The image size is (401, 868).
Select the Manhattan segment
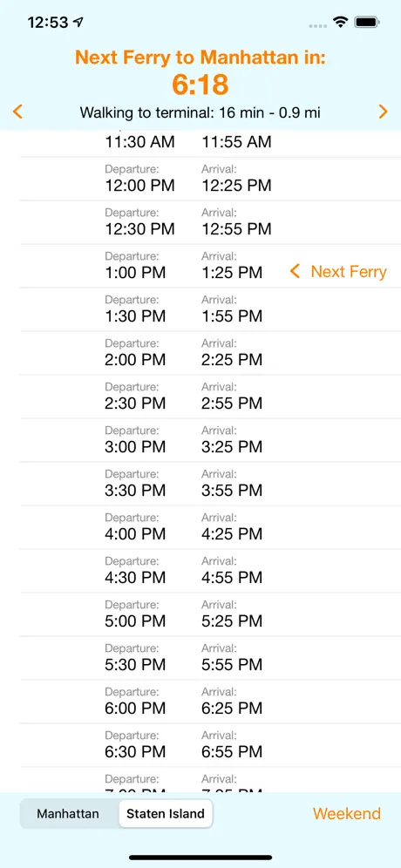pos(68,814)
